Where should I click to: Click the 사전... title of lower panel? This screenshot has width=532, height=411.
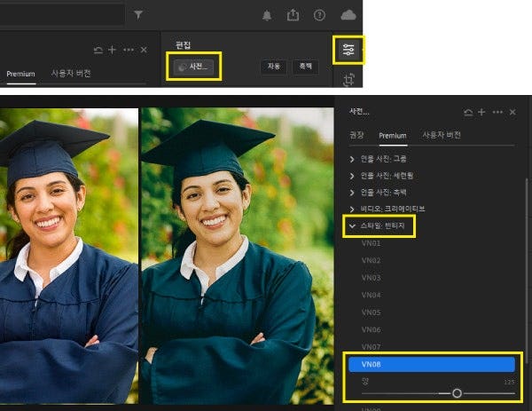click(359, 112)
